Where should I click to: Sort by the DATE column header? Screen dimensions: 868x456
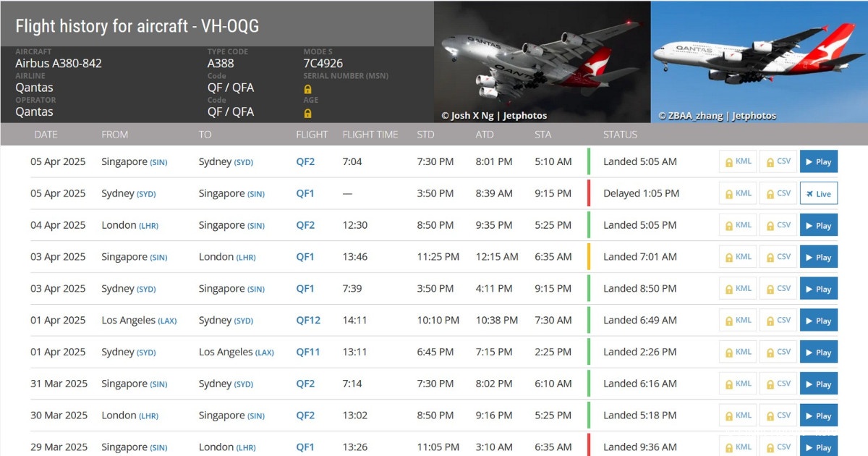46,135
